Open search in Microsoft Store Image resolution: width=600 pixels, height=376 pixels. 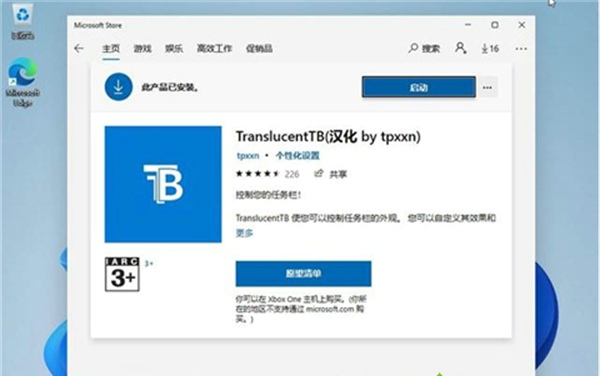(x=424, y=49)
